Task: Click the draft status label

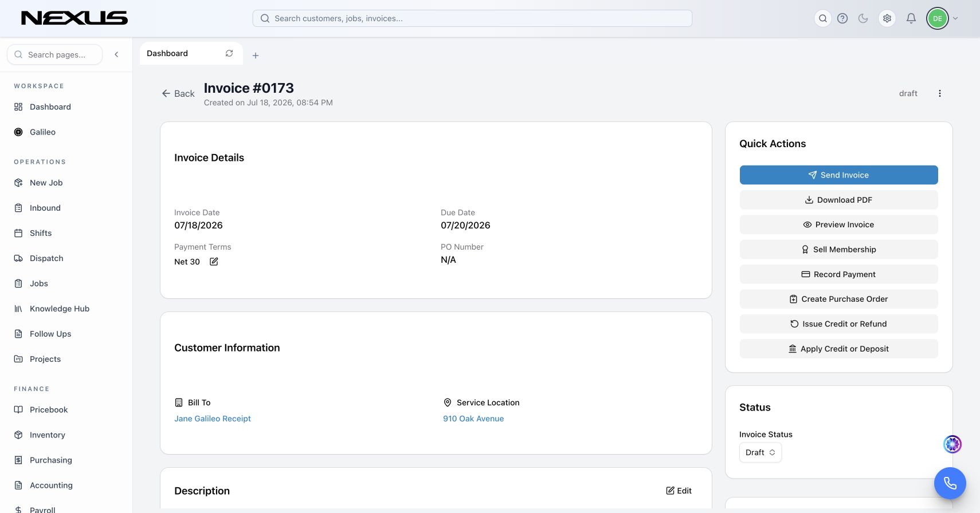Action: pyautogui.click(x=908, y=93)
